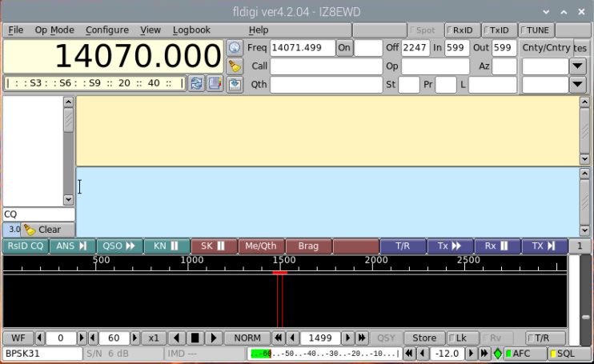Screen dimensions: 594x364
Task: Click the globe QRZ lookup icon
Action: (x=235, y=48)
